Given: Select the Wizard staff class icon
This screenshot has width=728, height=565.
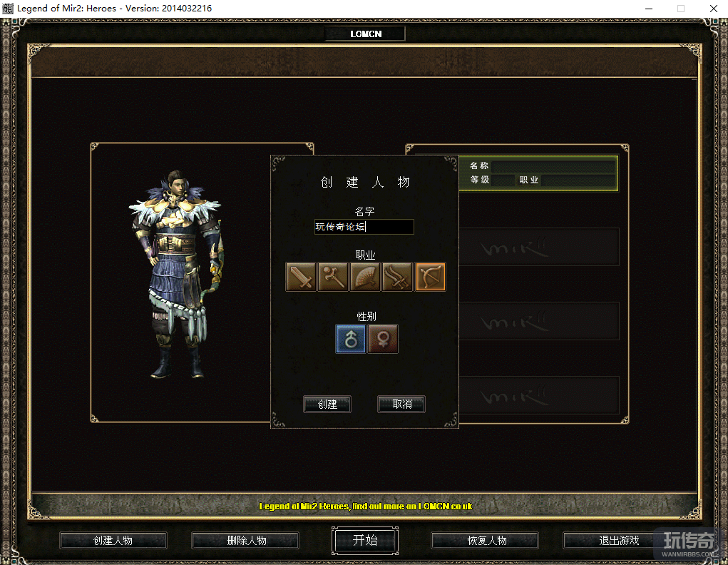Looking at the screenshot, I should pos(333,277).
